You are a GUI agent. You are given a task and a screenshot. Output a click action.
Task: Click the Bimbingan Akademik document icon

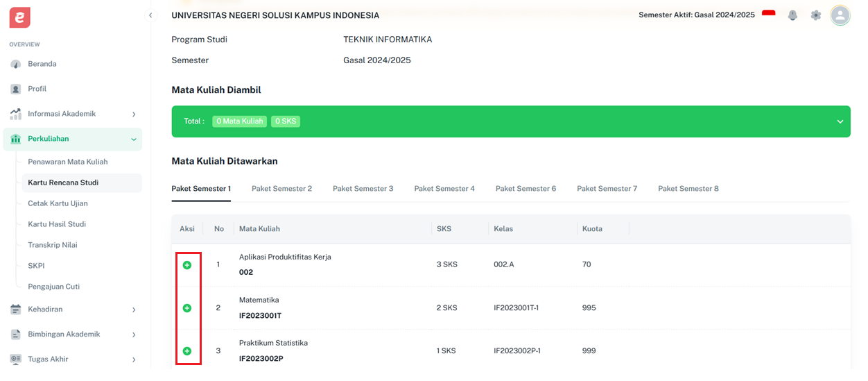[x=16, y=335]
